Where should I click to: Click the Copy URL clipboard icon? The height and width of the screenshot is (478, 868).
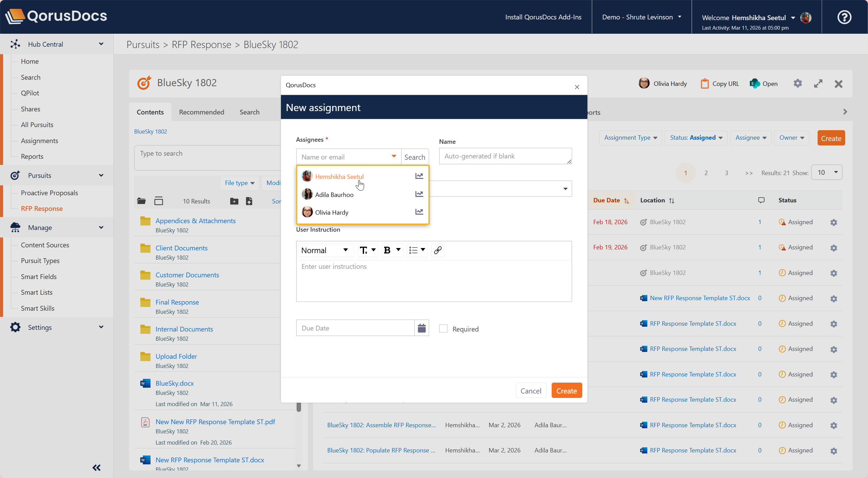point(705,84)
